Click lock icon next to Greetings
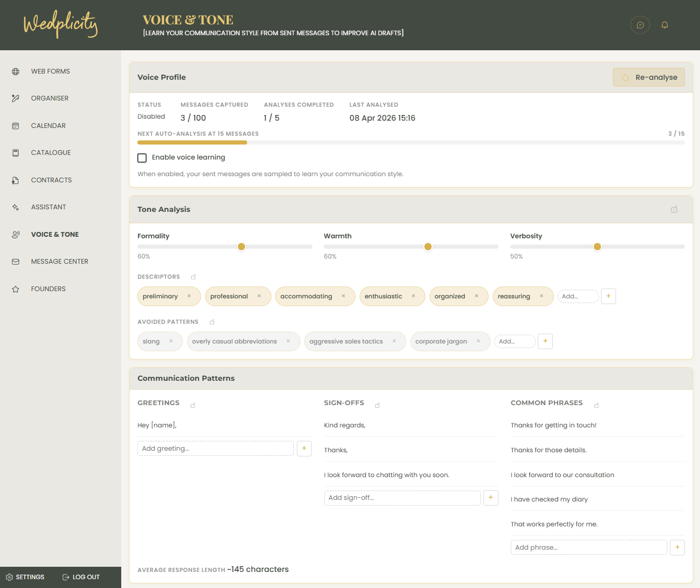 pos(193,405)
